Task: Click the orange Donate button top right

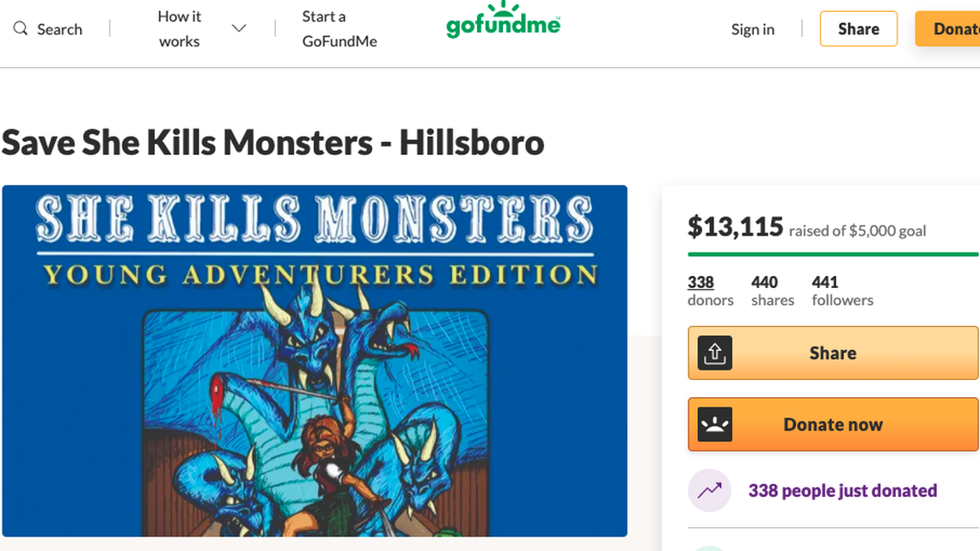Action: pos(954,28)
